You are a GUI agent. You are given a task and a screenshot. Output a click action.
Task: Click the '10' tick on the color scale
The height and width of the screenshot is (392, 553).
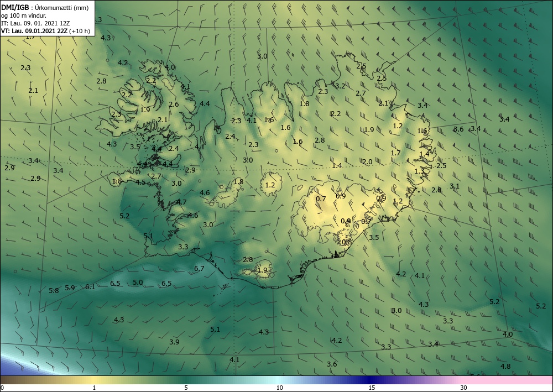[279, 388]
